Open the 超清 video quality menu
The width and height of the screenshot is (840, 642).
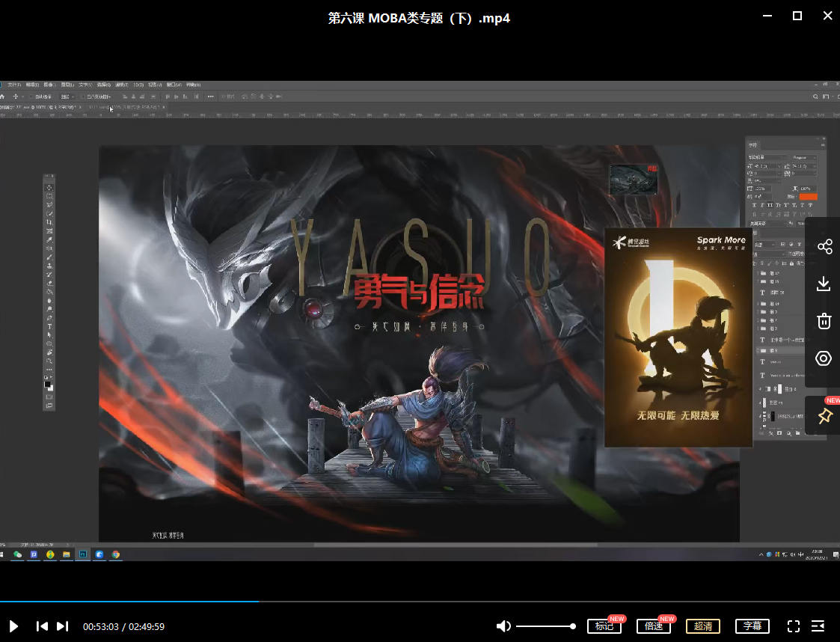tap(703, 626)
